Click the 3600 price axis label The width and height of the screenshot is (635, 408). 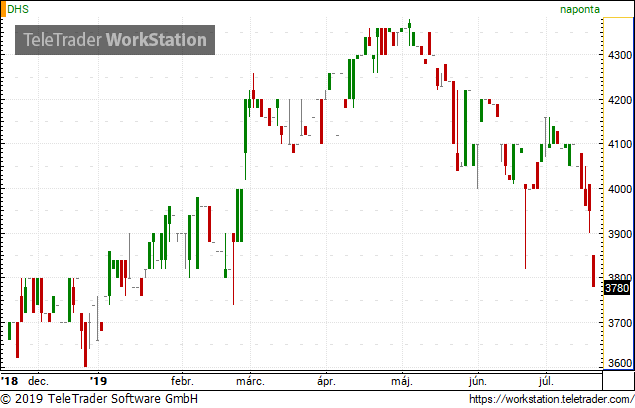620,363
